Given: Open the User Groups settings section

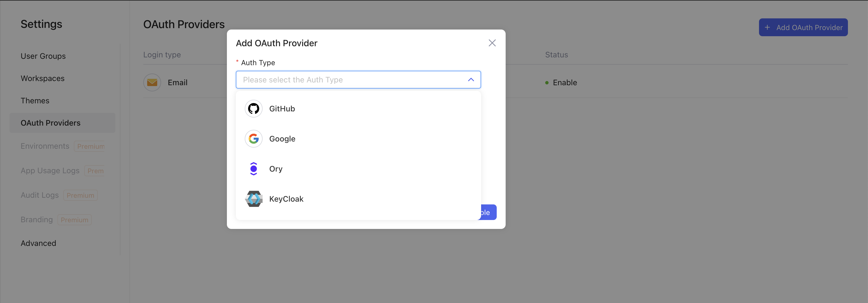Looking at the screenshot, I should click(43, 56).
